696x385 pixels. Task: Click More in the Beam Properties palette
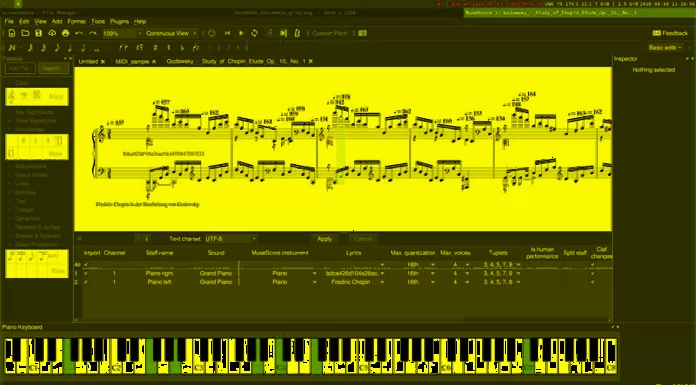tap(58, 271)
